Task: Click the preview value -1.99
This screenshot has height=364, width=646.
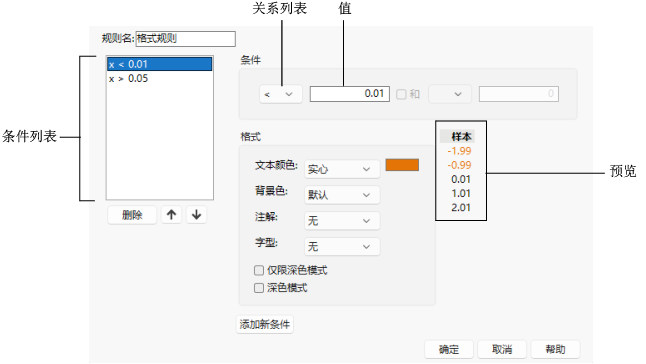Action: [459, 151]
